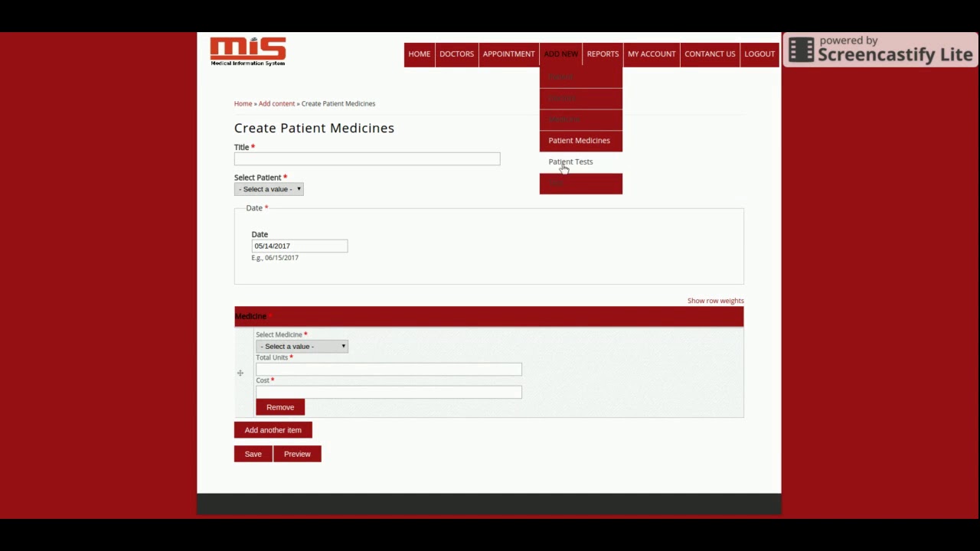This screenshot has width=980, height=551.
Task: Open the HOME navigation item
Action: (419, 54)
